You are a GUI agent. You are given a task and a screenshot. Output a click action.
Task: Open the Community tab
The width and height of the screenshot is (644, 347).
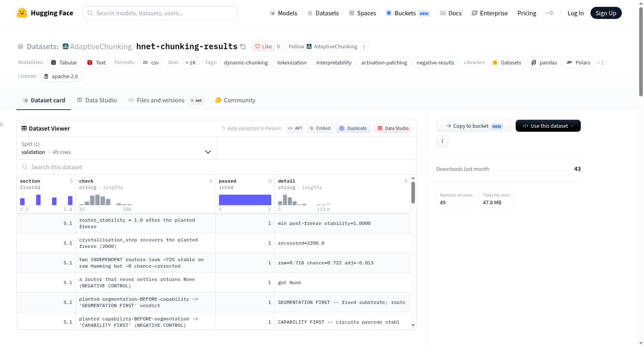(x=235, y=100)
